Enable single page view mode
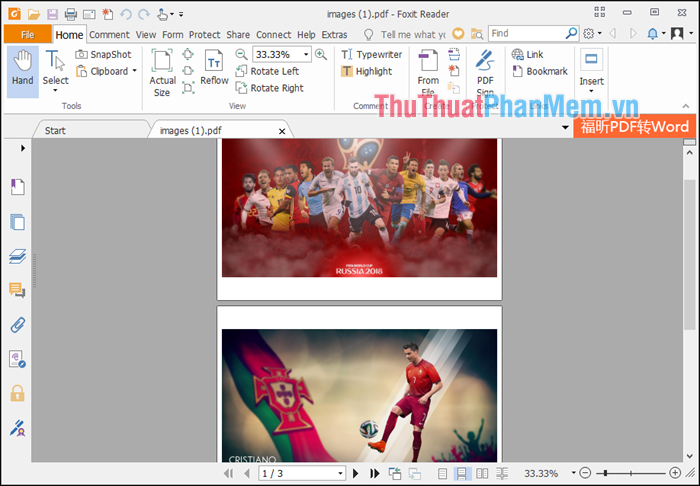Viewport: 700px width, 486px height. pos(442,474)
